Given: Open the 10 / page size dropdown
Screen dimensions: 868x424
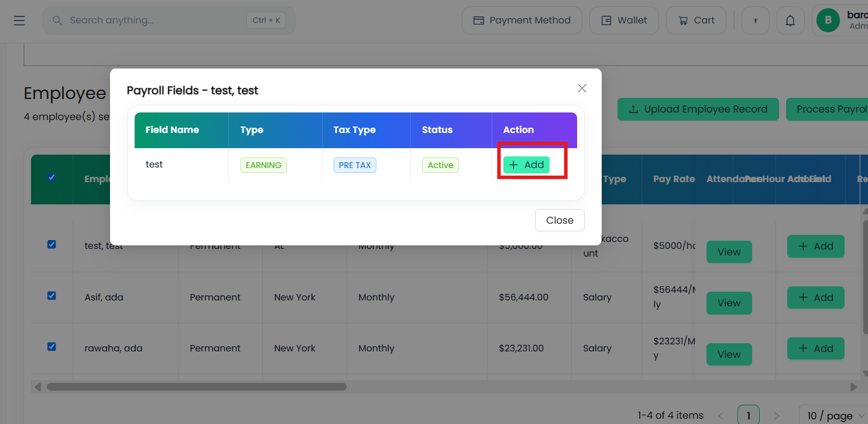Looking at the screenshot, I should point(833,415).
